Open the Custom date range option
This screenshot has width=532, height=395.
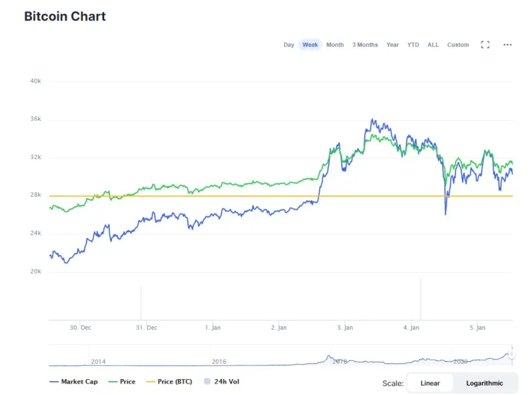(458, 45)
